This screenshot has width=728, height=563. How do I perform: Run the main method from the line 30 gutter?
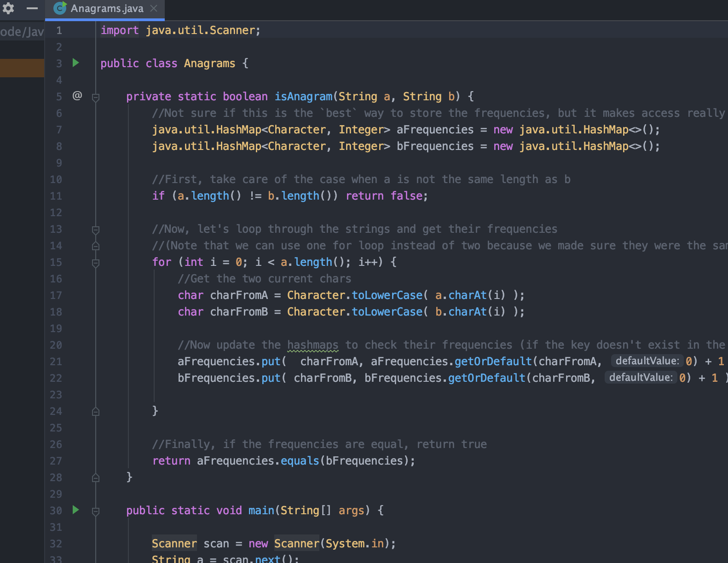(x=76, y=510)
